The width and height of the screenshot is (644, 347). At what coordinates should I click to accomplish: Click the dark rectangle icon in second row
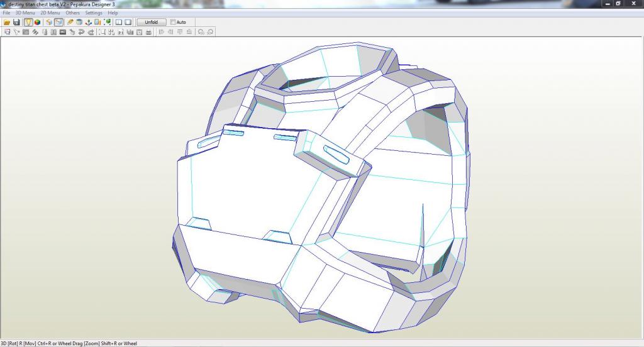(63, 32)
